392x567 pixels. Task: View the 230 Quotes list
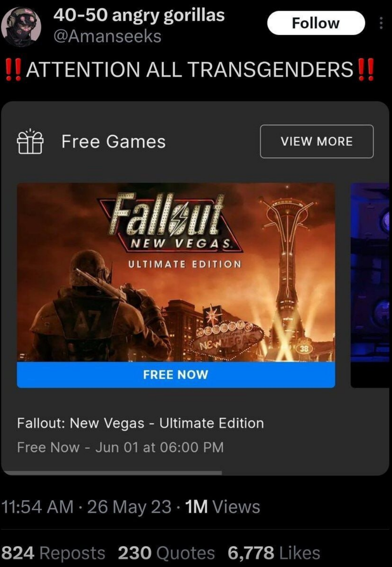click(x=166, y=552)
